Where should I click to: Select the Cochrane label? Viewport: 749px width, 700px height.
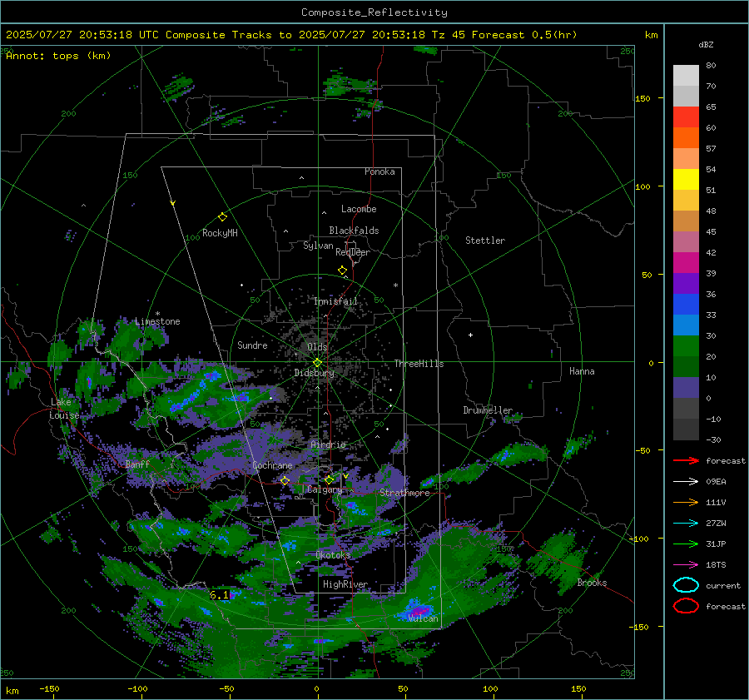(x=272, y=465)
